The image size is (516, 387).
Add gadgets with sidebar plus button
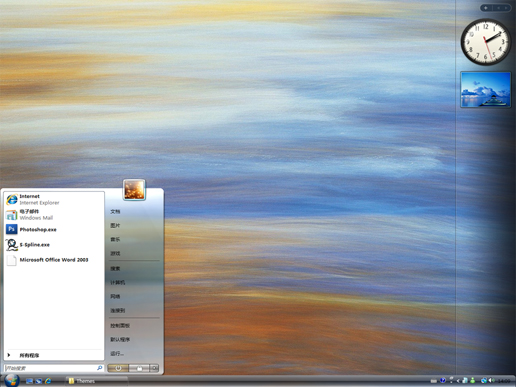[486, 8]
